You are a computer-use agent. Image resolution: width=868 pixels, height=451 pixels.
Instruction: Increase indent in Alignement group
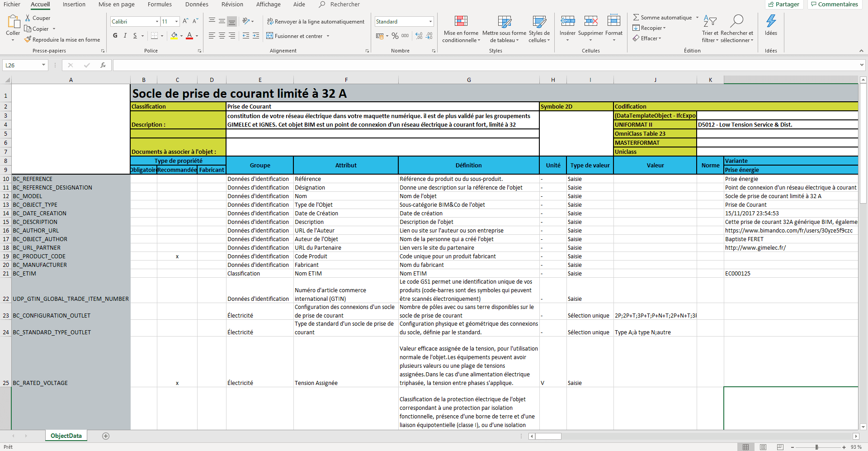tap(256, 36)
